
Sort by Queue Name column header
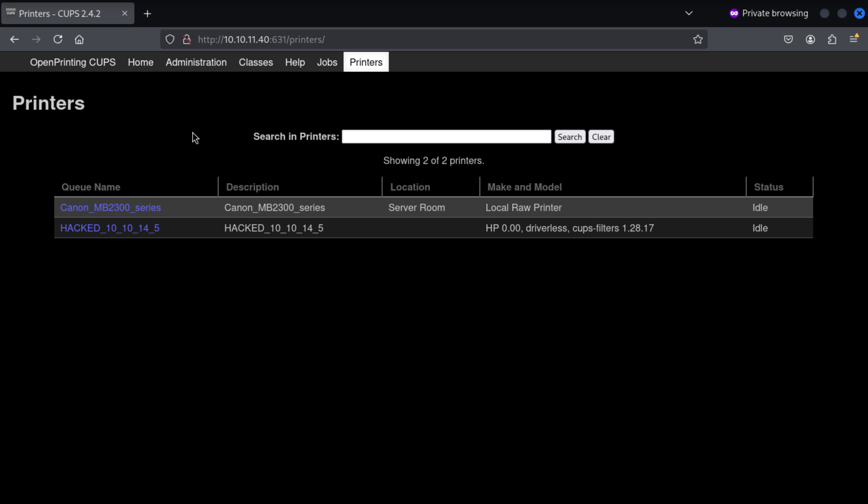pyautogui.click(x=91, y=187)
